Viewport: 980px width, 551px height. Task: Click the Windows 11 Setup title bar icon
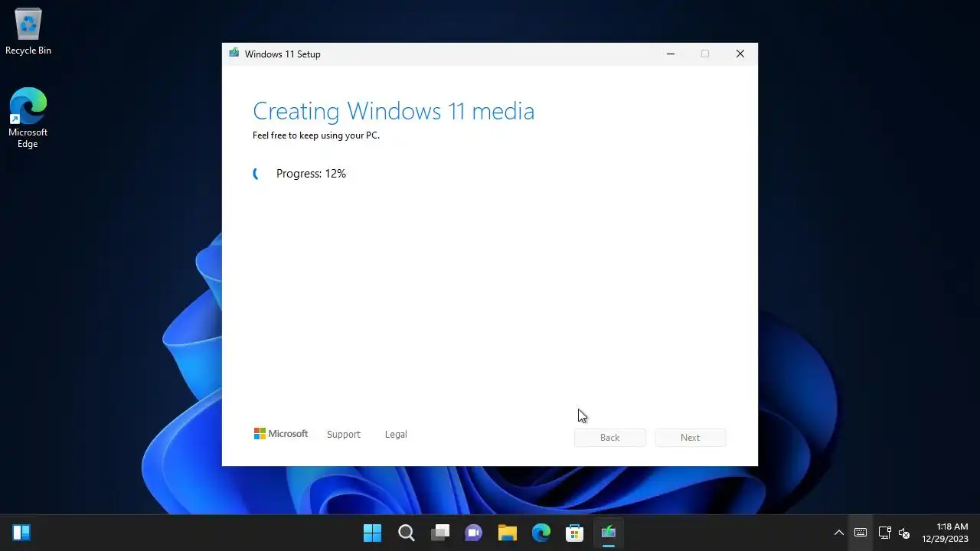click(234, 54)
